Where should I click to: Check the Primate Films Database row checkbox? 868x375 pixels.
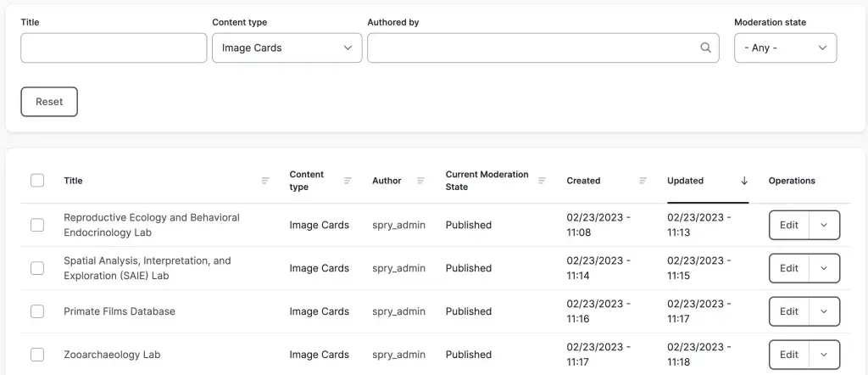coord(37,311)
